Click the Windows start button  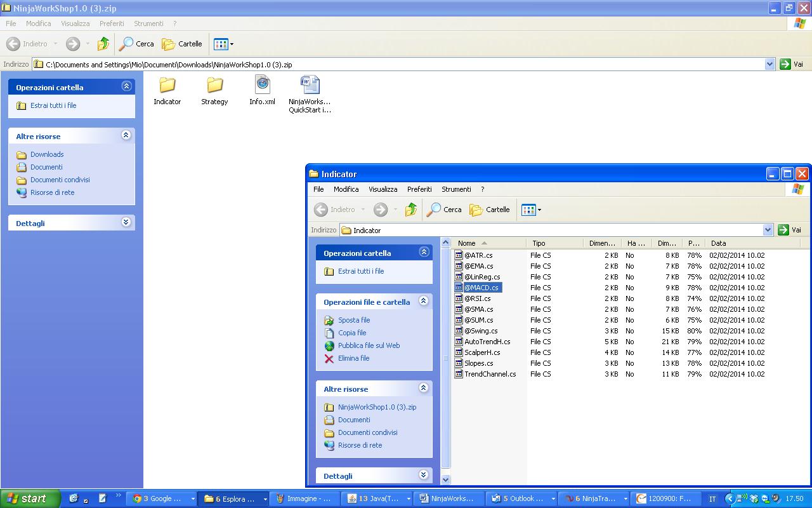point(30,498)
